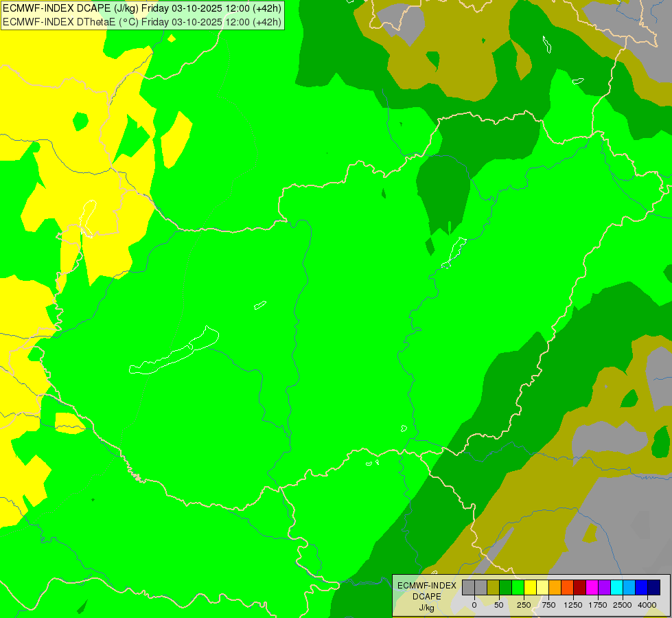Click the DCAPE label in the legend
Viewport: 672px width, 618px height.
(x=426, y=597)
